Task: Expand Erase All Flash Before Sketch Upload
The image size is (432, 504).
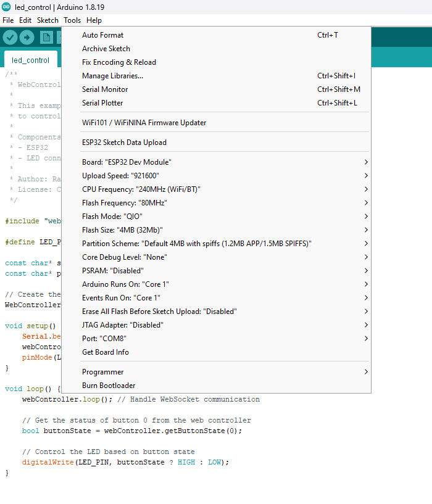Action: pyautogui.click(x=216, y=312)
